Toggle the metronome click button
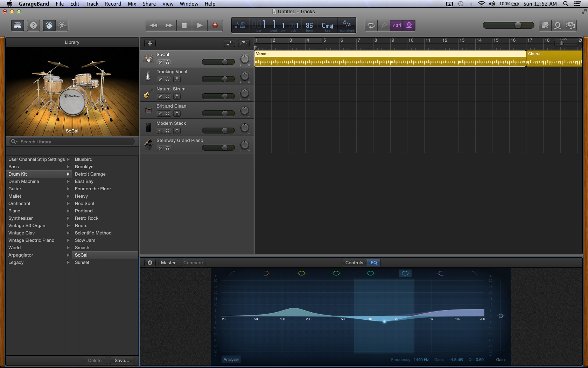588x368 pixels. (409, 25)
